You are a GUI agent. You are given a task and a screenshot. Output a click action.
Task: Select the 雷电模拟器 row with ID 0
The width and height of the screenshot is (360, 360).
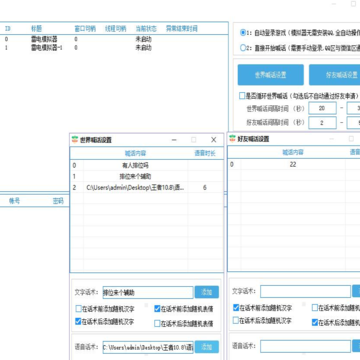point(113,39)
